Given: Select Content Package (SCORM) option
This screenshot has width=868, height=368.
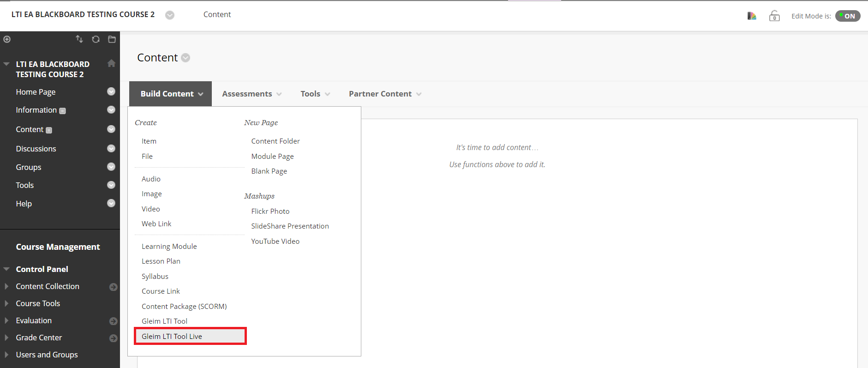Looking at the screenshot, I should [184, 307].
